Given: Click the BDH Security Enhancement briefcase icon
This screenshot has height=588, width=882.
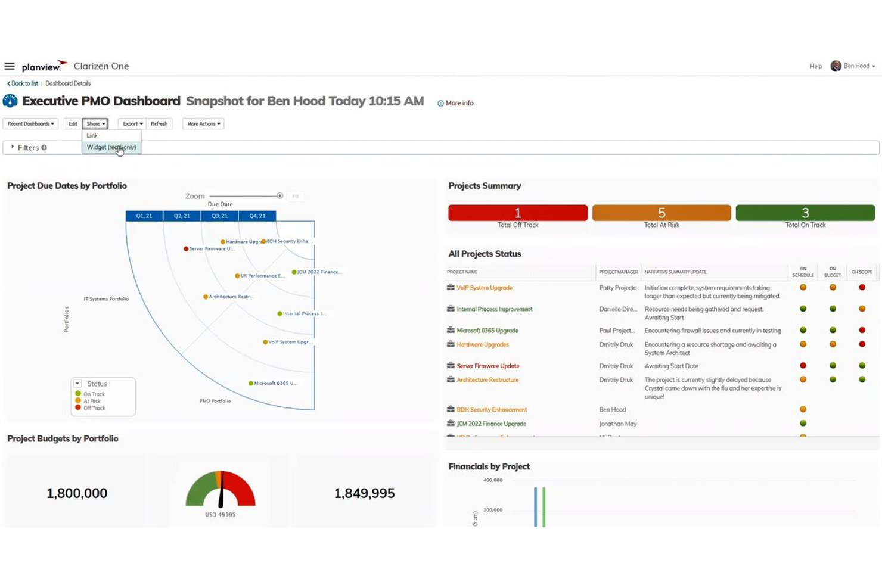Looking at the screenshot, I should pyautogui.click(x=451, y=410).
